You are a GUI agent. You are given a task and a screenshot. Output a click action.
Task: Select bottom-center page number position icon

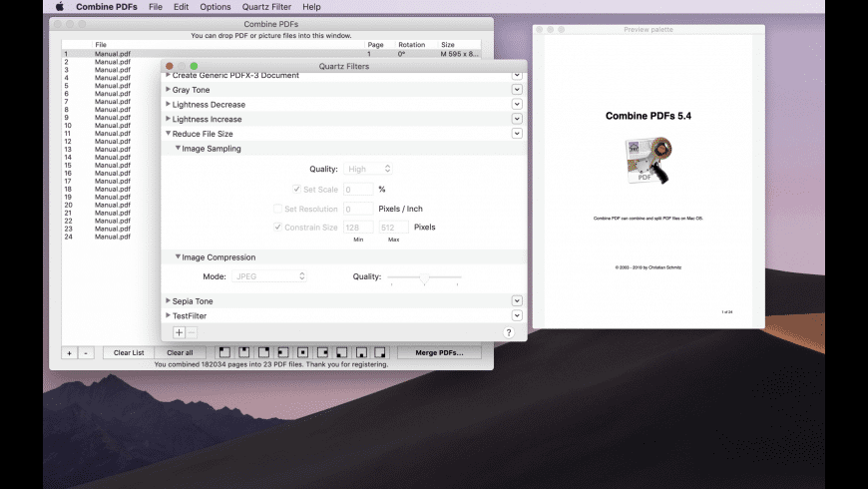tap(361, 352)
